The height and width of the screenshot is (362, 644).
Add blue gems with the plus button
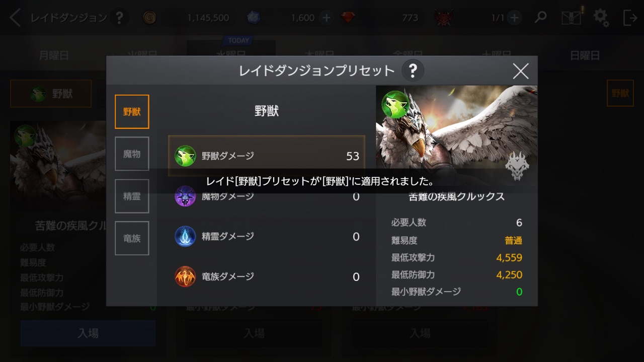326,18
